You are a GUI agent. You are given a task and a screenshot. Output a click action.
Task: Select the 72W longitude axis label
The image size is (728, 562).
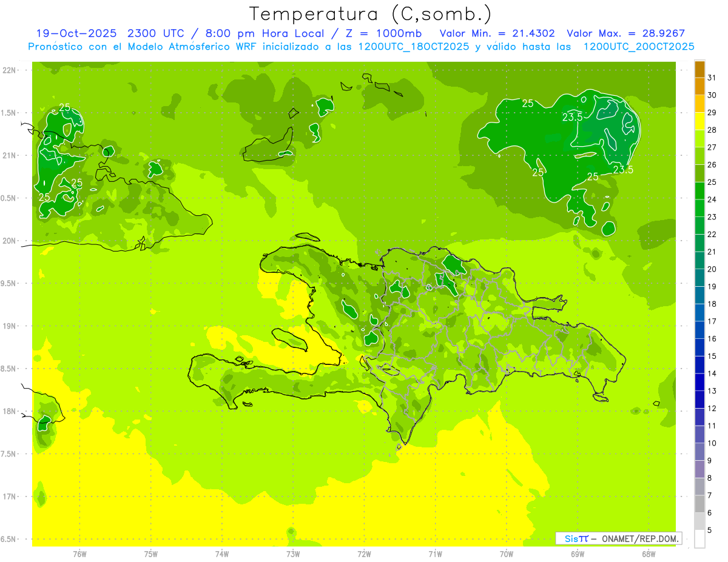(364, 554)
